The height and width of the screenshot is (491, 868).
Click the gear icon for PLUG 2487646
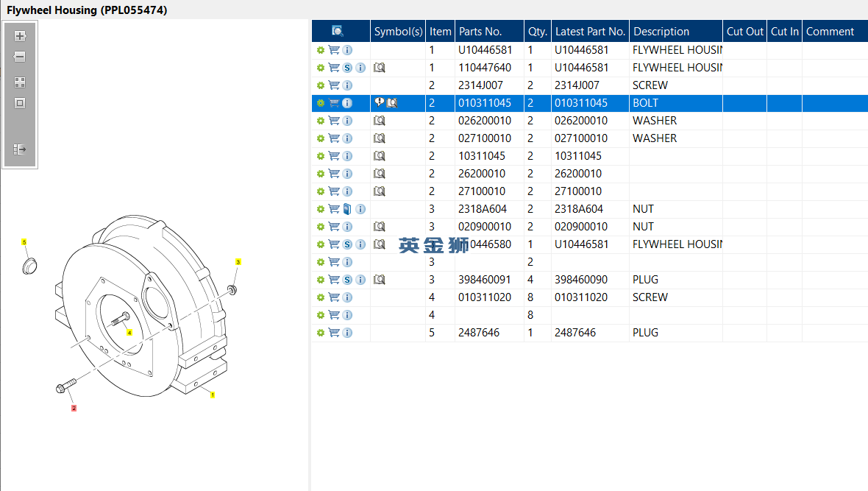point(321,333)
